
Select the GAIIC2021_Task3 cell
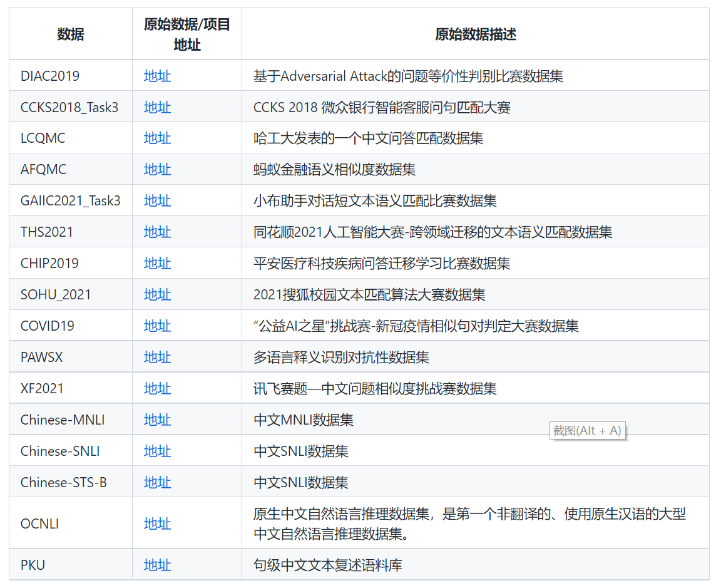coord(70,200)
